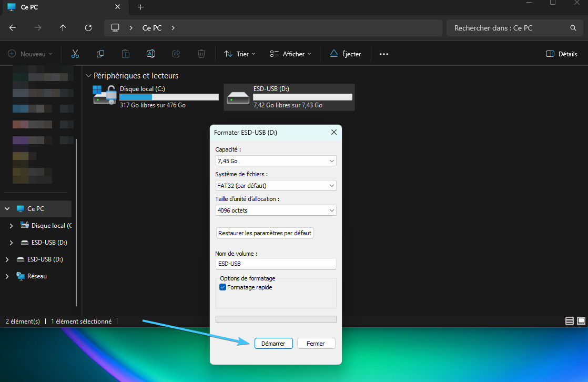Expand the Réseau tree node
Screen dimensions: 588x382
coord(7,276)
